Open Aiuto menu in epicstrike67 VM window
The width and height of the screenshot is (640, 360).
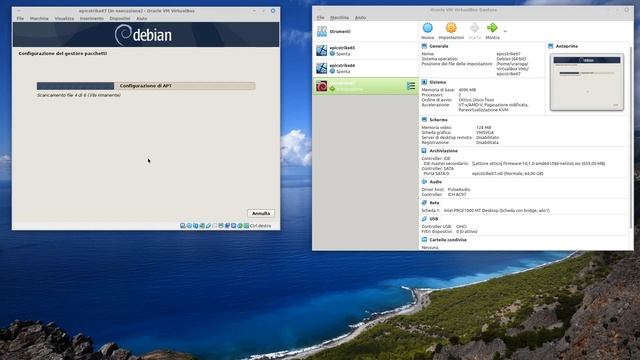(142, 18)
